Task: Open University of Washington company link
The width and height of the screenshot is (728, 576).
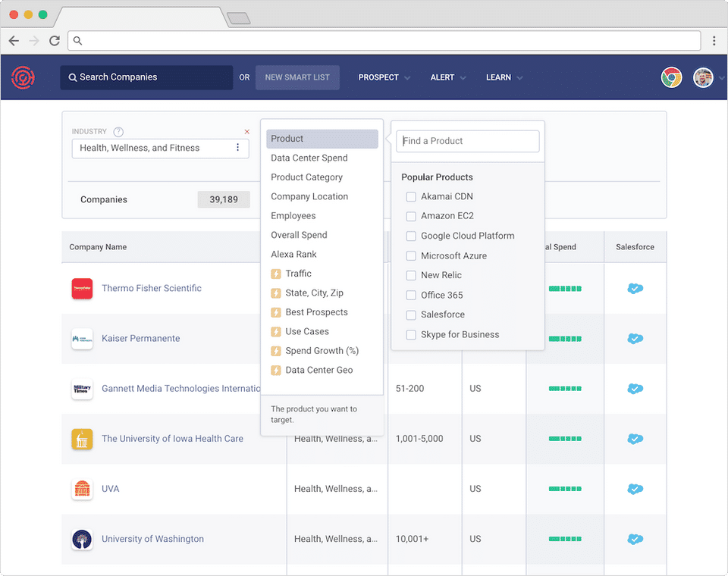Action: pyautogui.click(x=152, y=539)
